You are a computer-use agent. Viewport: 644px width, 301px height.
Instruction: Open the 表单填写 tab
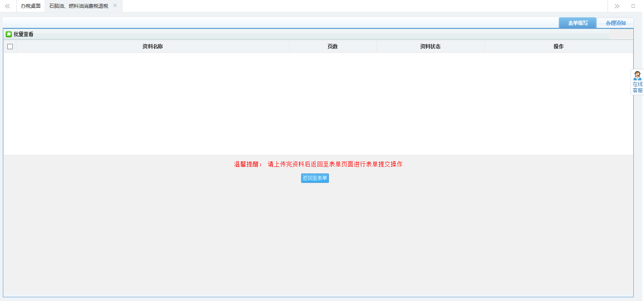click(x=578, y=23)
